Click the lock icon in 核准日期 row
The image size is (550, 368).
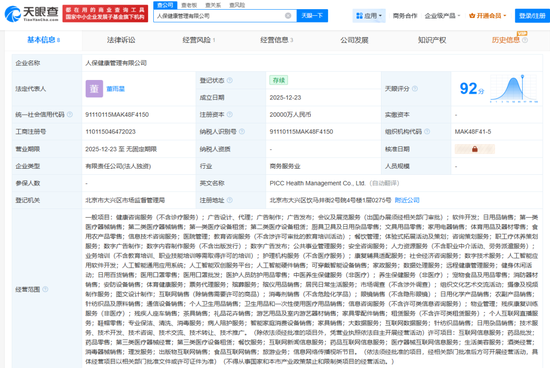(475, 149)
